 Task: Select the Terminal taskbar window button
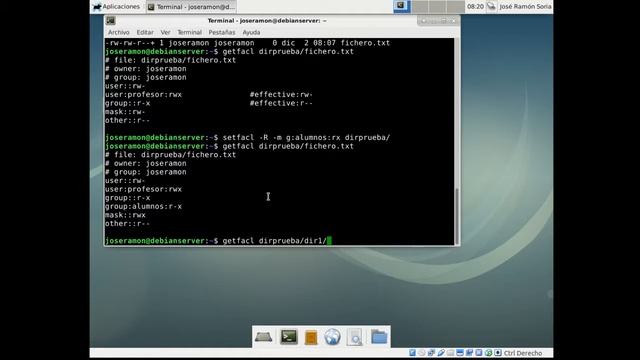tap(191, 7)
